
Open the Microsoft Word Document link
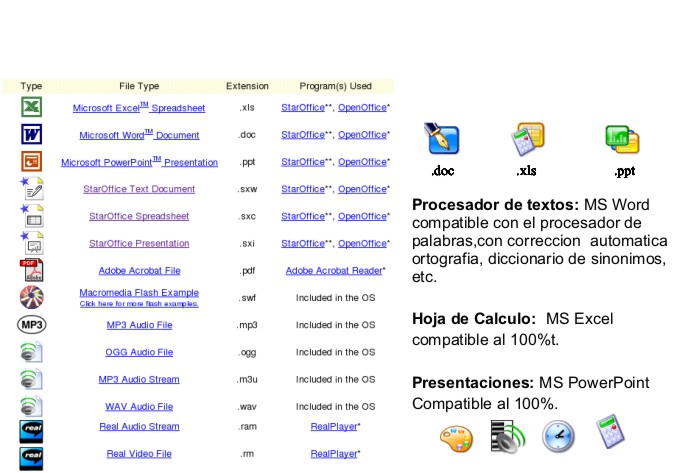click(139, 135)
